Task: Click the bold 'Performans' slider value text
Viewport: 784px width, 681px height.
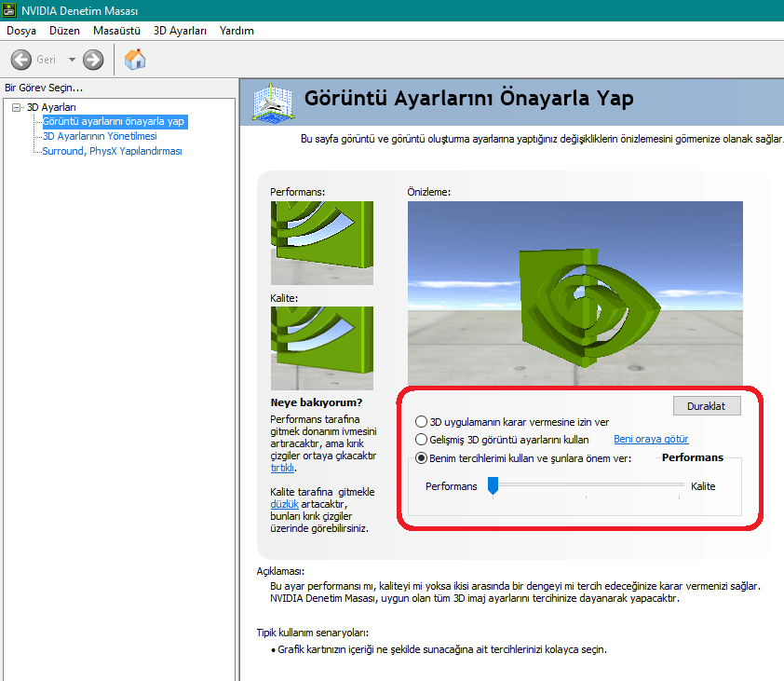Action: pos(693,457)
